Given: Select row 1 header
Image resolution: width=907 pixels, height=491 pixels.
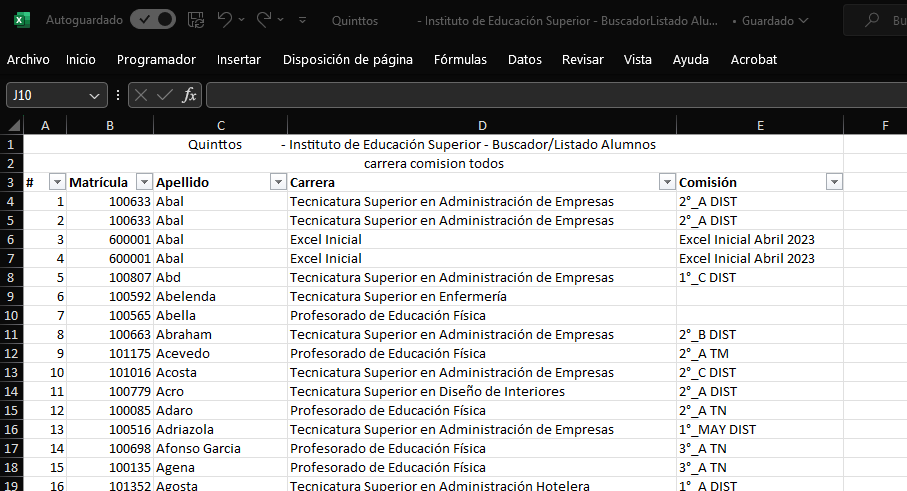Looking at the screenshot, I should tap(11, 144).
